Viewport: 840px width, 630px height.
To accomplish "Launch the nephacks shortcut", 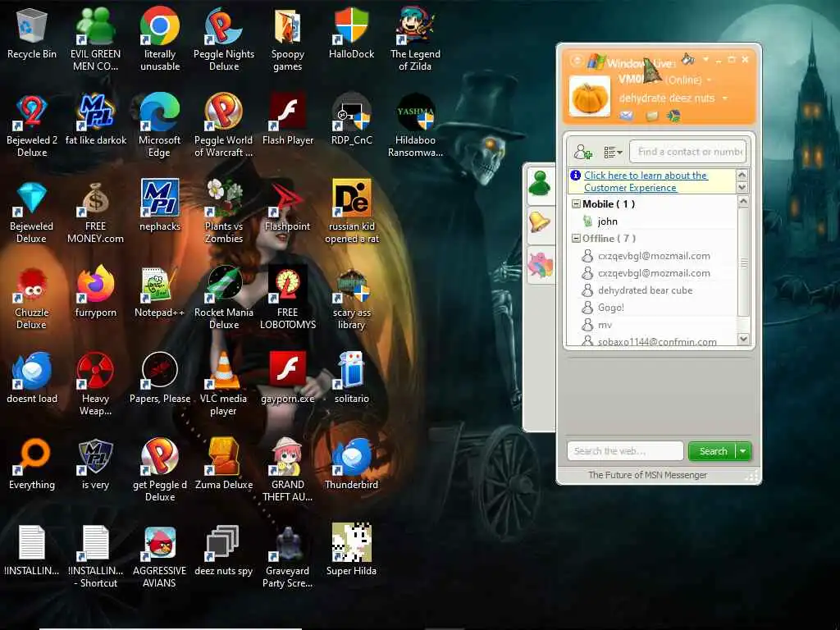I will point(160,206).
